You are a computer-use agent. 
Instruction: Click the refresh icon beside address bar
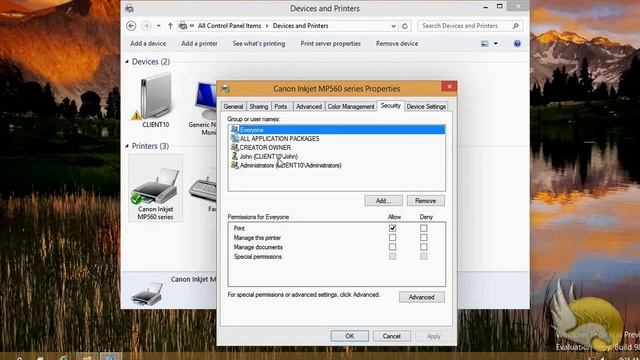click(405, 26)
